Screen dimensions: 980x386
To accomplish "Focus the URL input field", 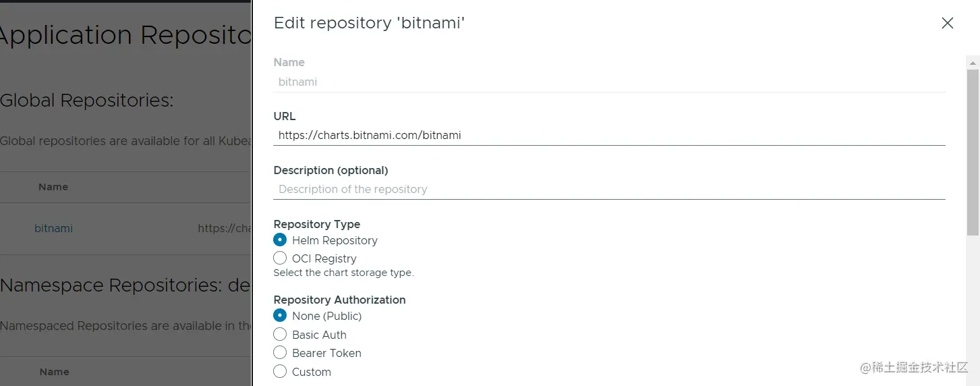I will click(609, 135).
